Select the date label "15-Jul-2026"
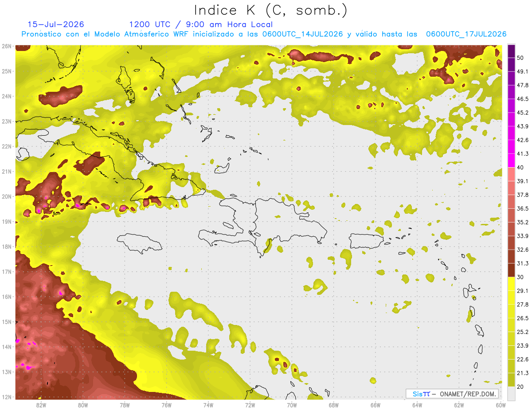The height and width of the screenshot is (411, 532). pyautogui.click(x=56, y=24)
